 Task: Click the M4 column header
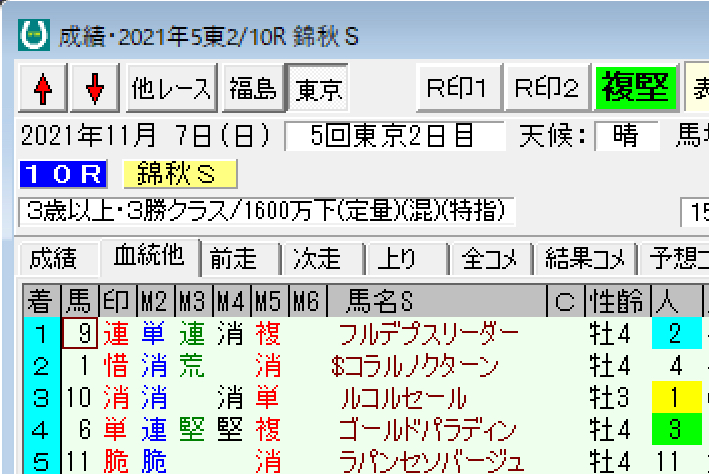click(x=231, y=301)
